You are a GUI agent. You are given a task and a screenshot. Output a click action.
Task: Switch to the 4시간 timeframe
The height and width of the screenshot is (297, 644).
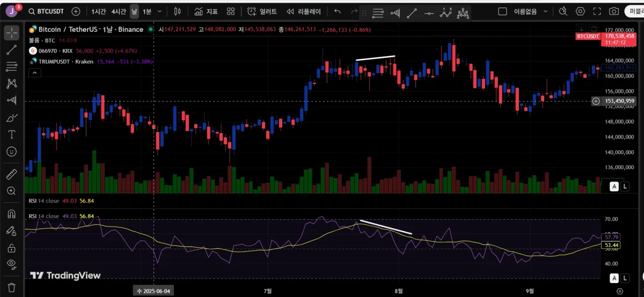tap(119, 11)
